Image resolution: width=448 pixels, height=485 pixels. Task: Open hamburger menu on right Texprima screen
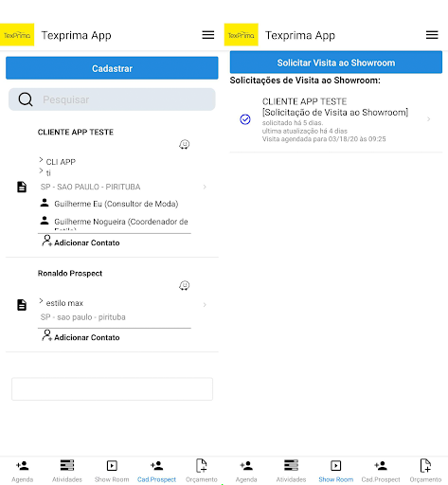coord(432,35)
